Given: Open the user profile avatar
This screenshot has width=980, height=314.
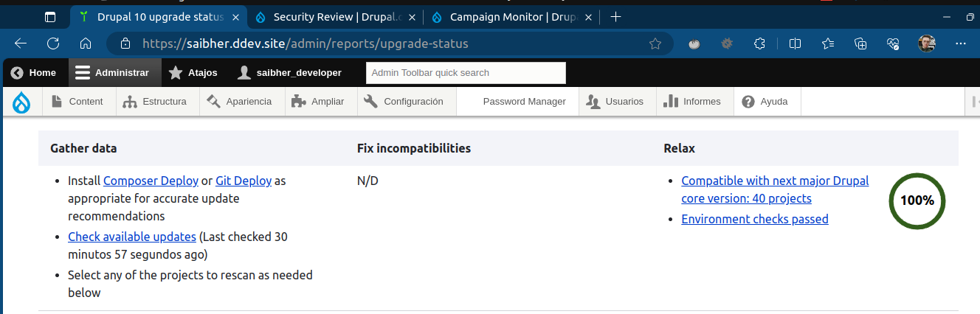Looking at the screenshot, I should pos(927,43).
